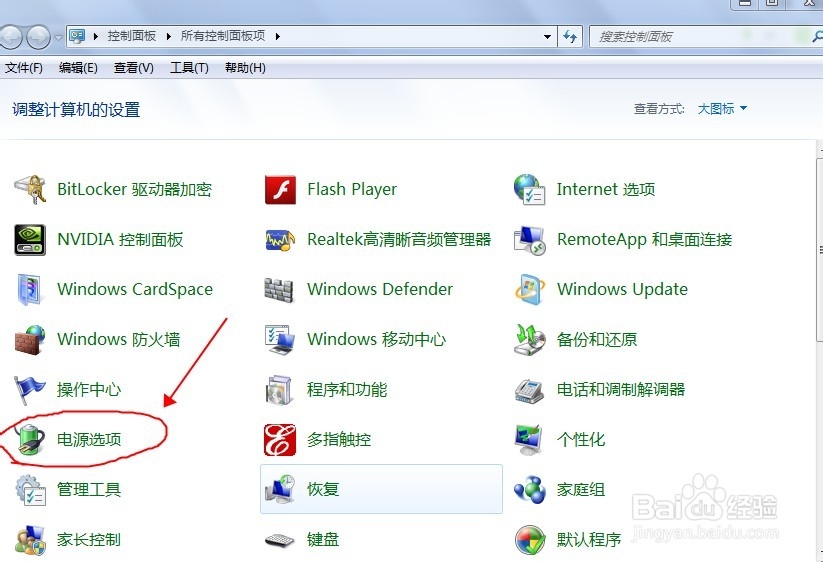This screenshot has height=562, width=823.
Task: Open the keyboard icon (键盘)
Action: (280, 540)
